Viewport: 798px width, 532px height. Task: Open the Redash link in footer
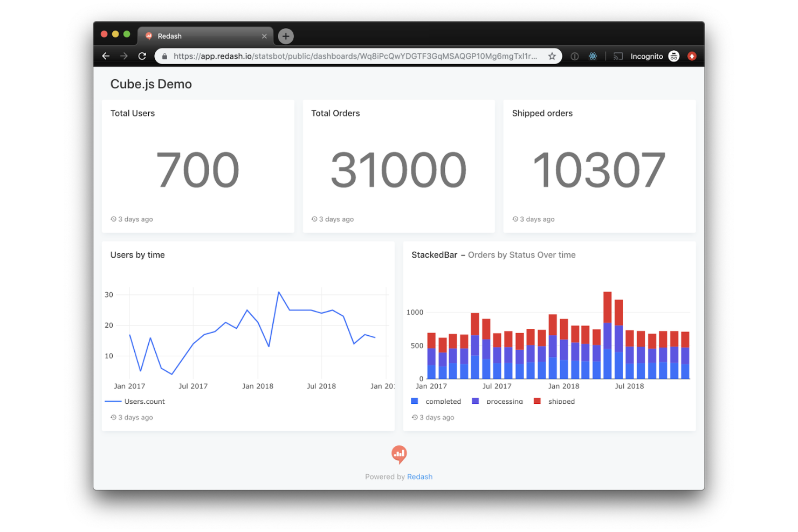(419, 477)
